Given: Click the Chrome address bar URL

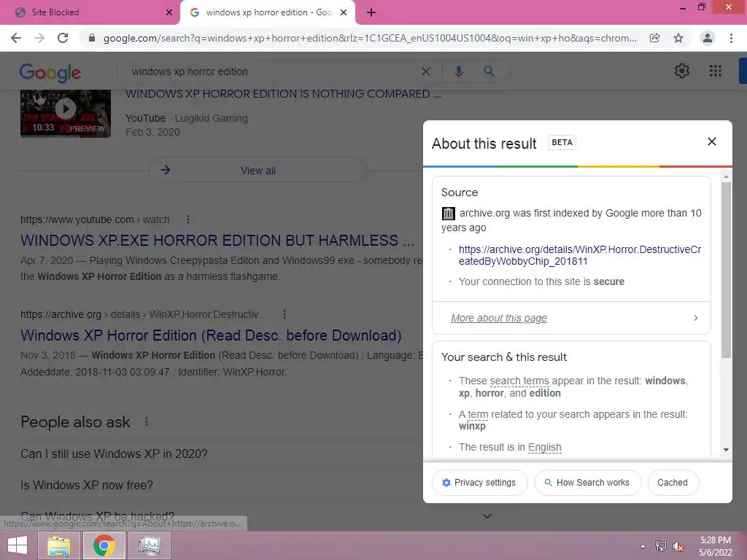Looking at the screenshot, I should [370, 38].
